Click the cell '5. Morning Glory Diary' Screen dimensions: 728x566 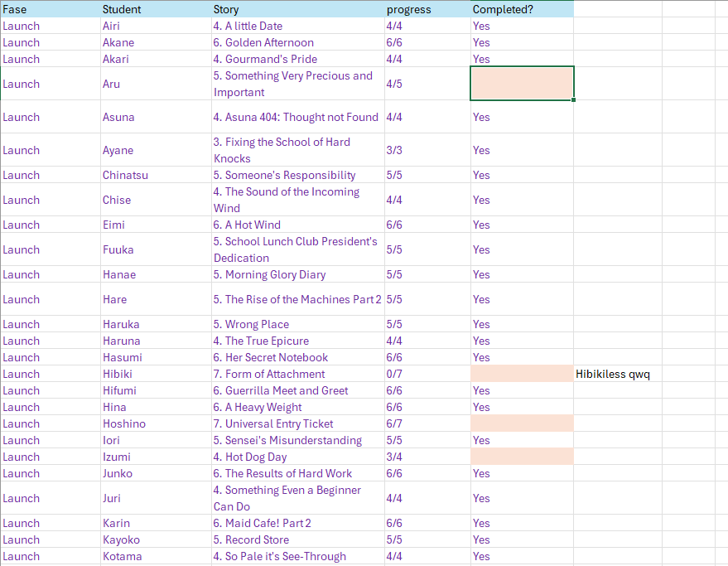tap(297, 274)
